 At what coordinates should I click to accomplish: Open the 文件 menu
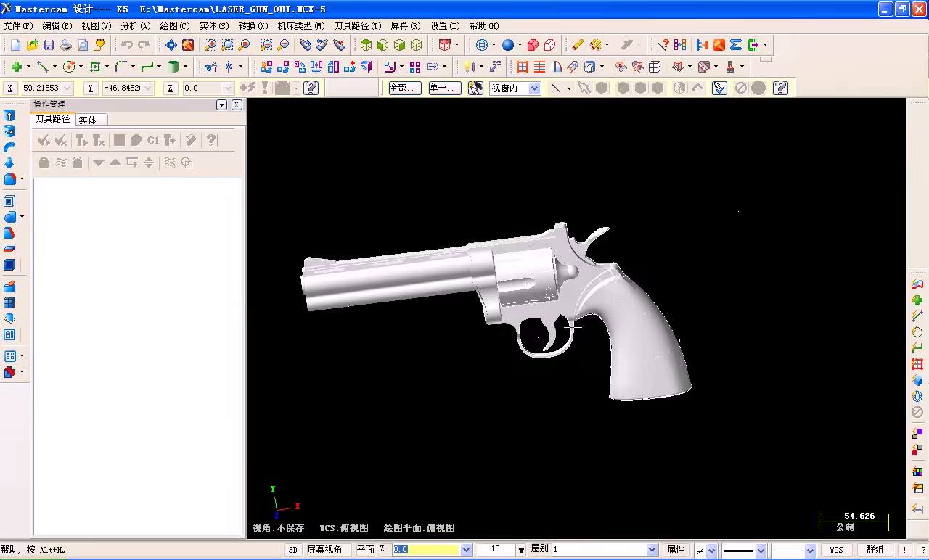pos(18,25)
